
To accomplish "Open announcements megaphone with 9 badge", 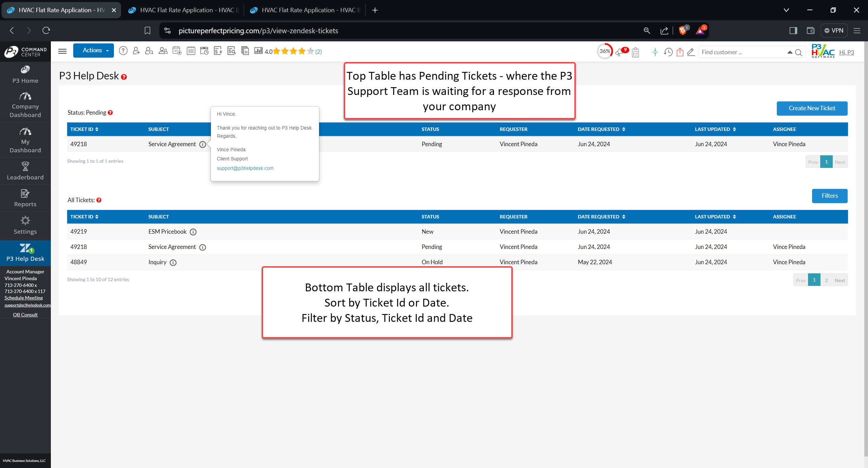I will [622, 52].
